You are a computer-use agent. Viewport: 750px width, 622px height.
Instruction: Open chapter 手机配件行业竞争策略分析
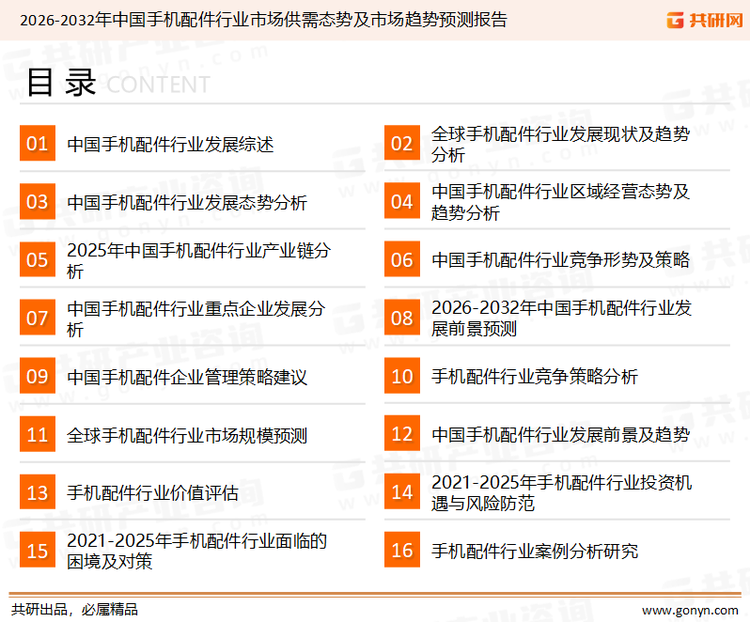click(535, 377)
